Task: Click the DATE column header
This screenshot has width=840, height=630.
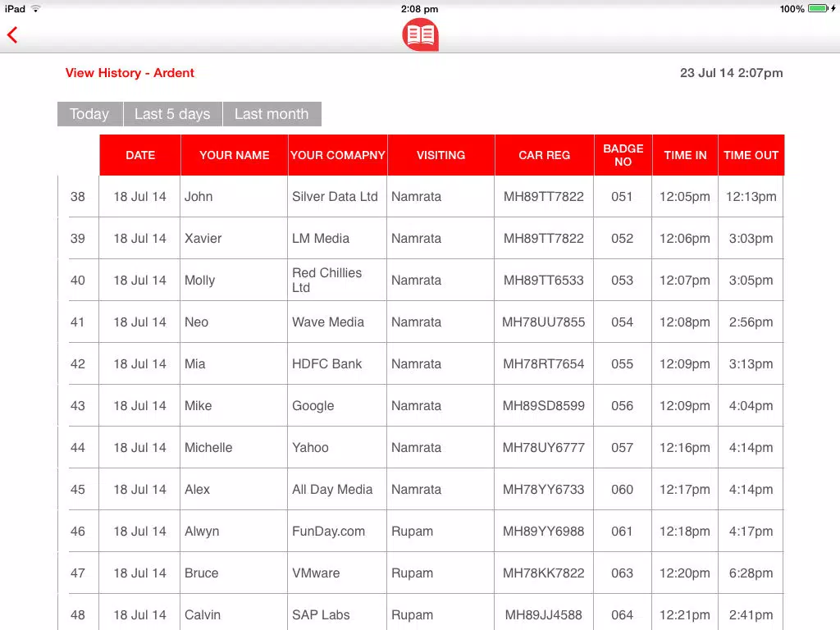Action: coord(140,155)
